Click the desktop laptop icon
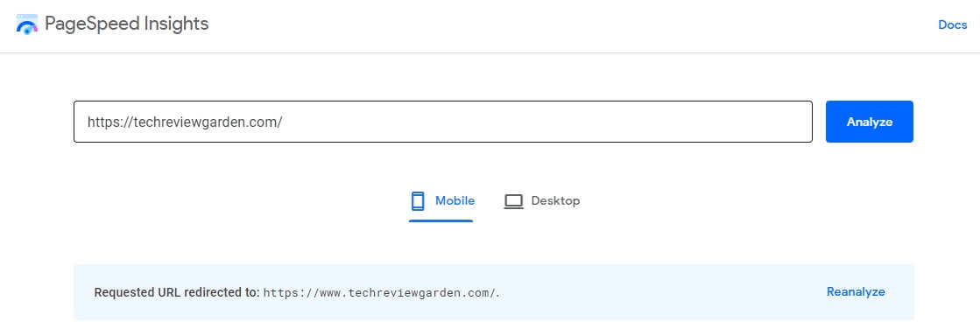This screenshot has height=336, width=980. pos(514,202)
